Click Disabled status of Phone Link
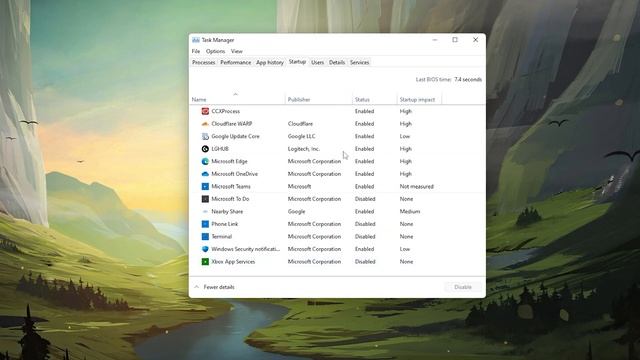This screenshot has width=640, height=360. (365, 224)
